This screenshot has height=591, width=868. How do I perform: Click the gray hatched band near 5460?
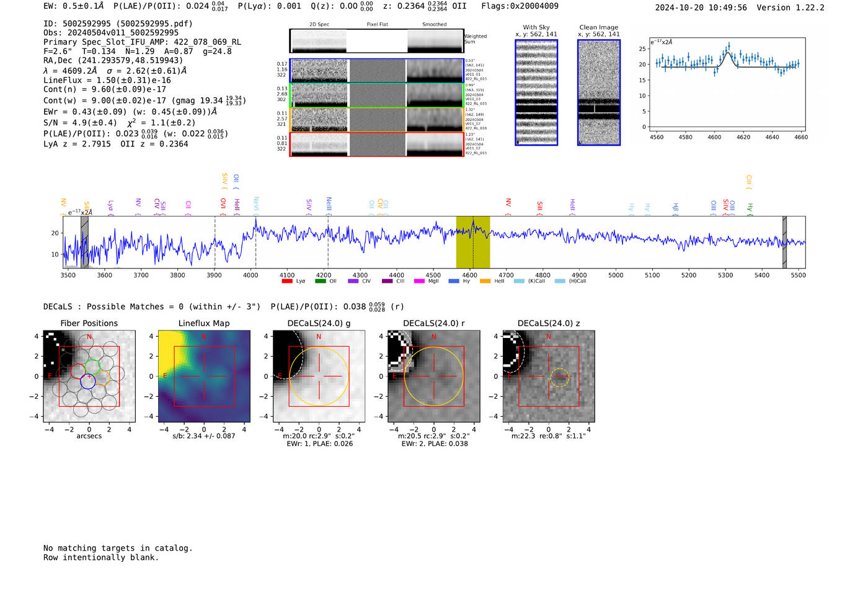[x=784, y=242]
